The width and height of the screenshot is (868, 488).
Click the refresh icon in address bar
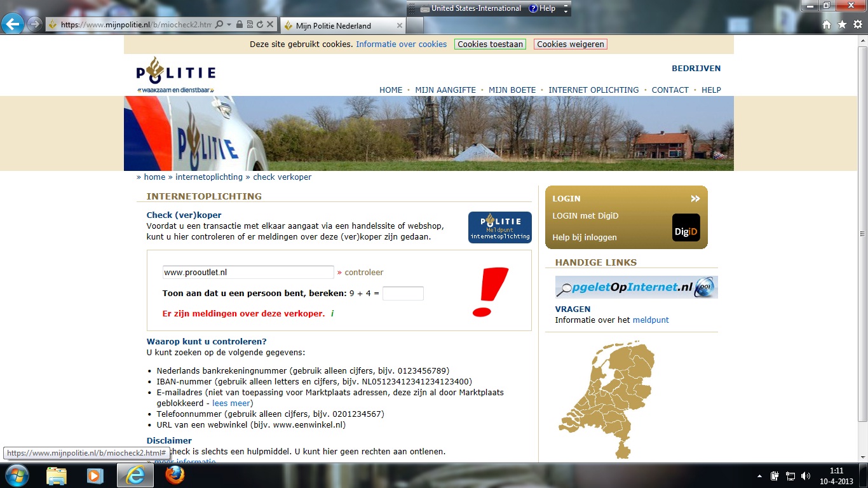pos(259,25)
